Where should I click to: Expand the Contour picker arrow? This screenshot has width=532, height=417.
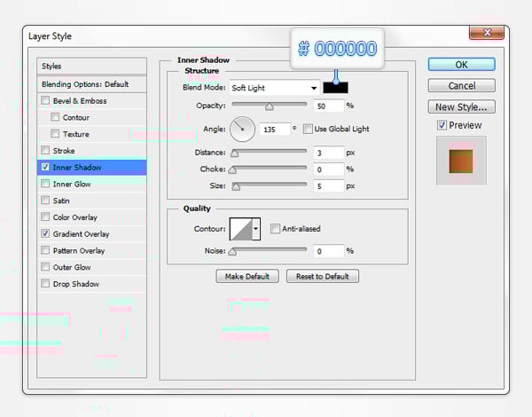pyautogui.click(x=256, y=229)
